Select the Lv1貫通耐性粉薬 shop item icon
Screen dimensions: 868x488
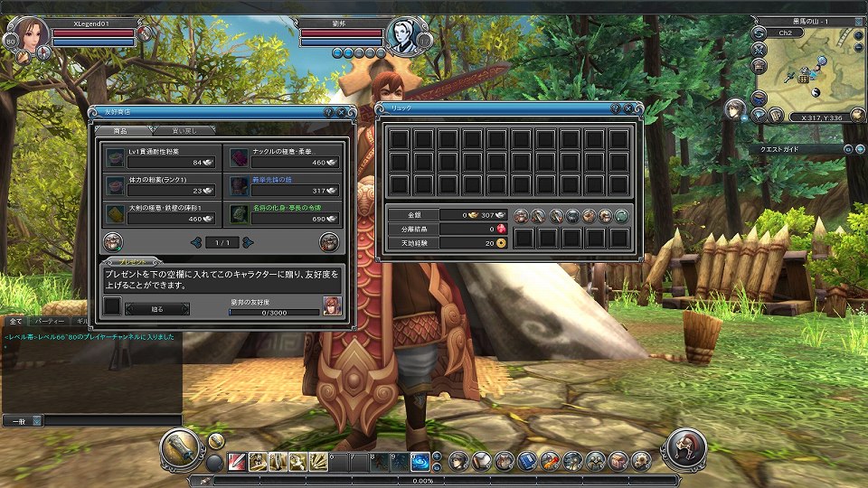coord(115,156)
